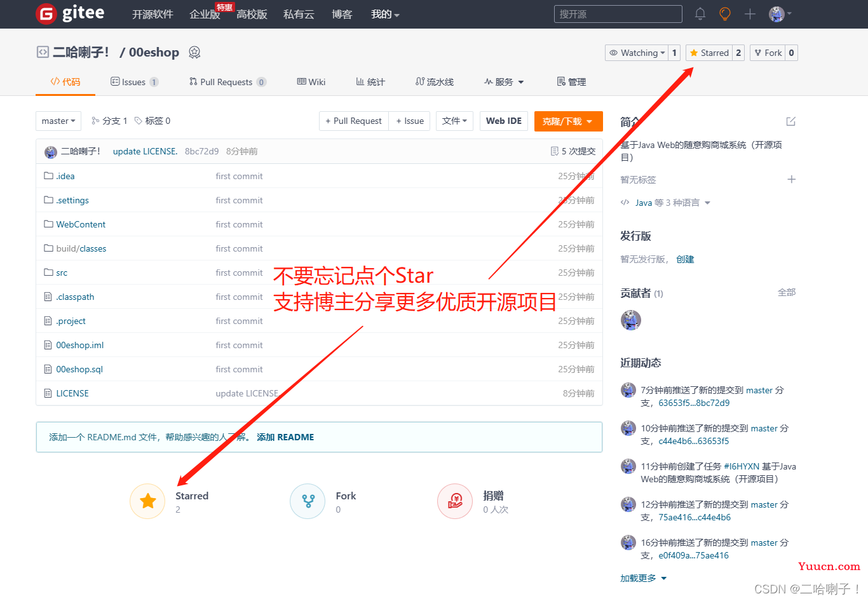Open the update LICENSE. commit link
This screenshot has height=601, width=868.
[145, 151]
